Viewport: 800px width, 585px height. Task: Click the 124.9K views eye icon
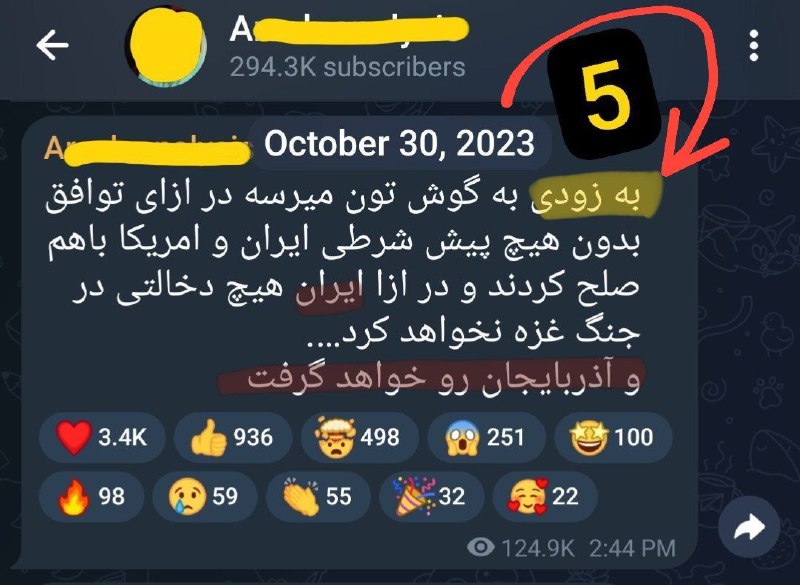coord(481,548)
